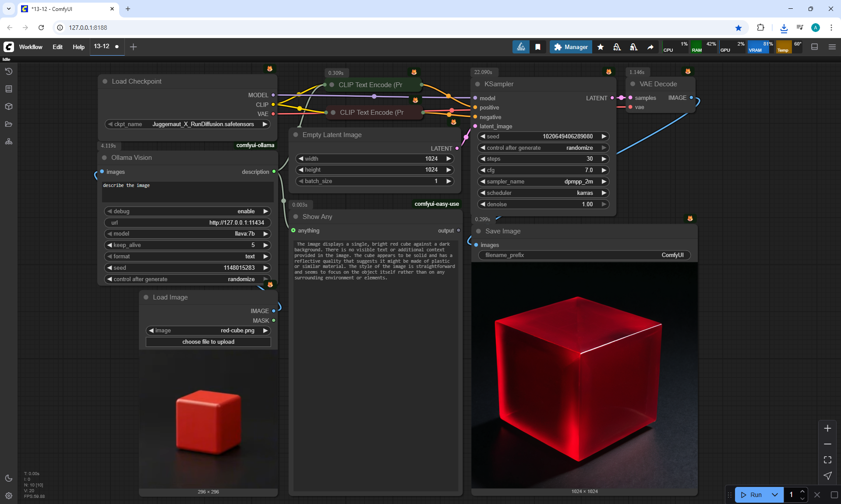Screen dimensions: 841x504
Task: Open the Manager panel
Action: tap(571, 47)
